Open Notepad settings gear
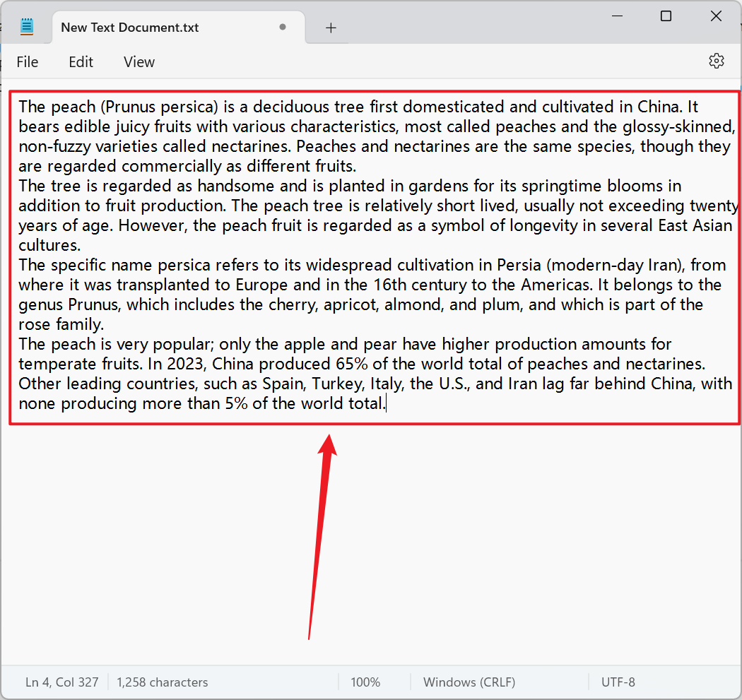The image size is (742, 700). pyautogui.click(x=716, y=61)
